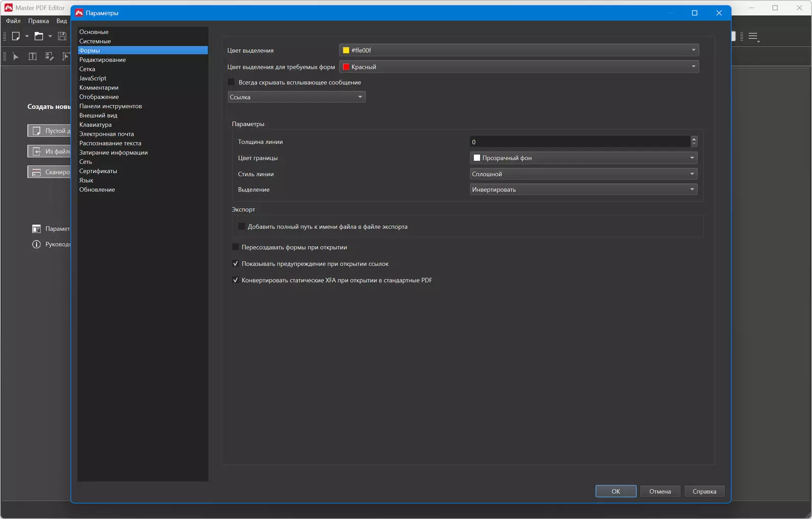Screen dimensions: 812x519
Task: Click the Save diskette icon in main window
Action: 62,36
